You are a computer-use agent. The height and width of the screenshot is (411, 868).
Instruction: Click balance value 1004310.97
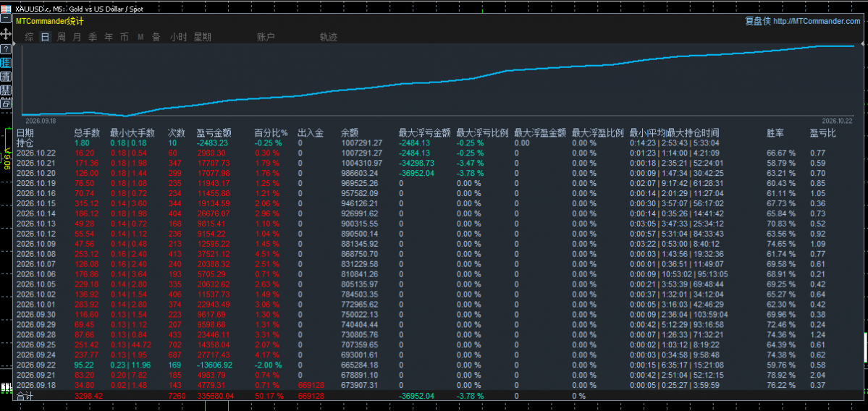coord(361,163)
